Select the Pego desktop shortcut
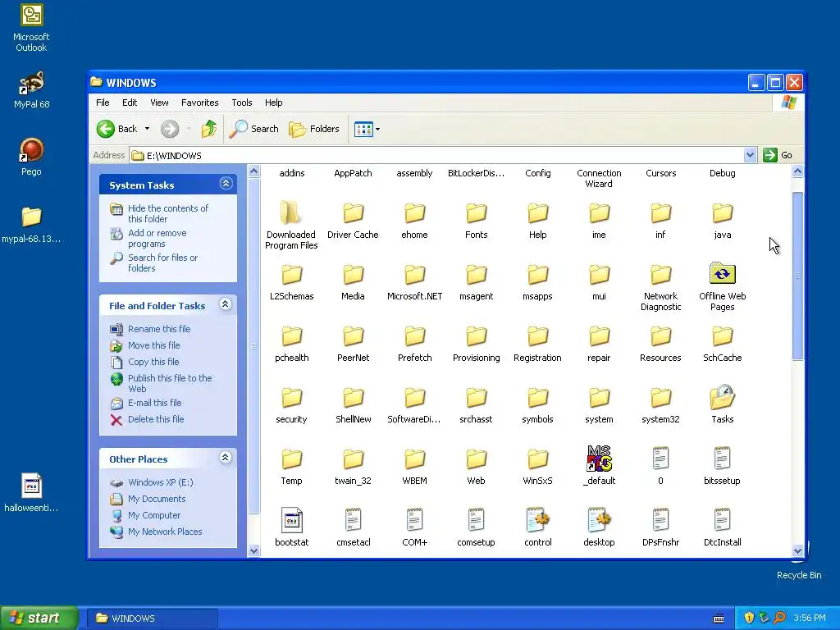The height and width of the screenshot is (630, 840). click(x=31, y=157)
